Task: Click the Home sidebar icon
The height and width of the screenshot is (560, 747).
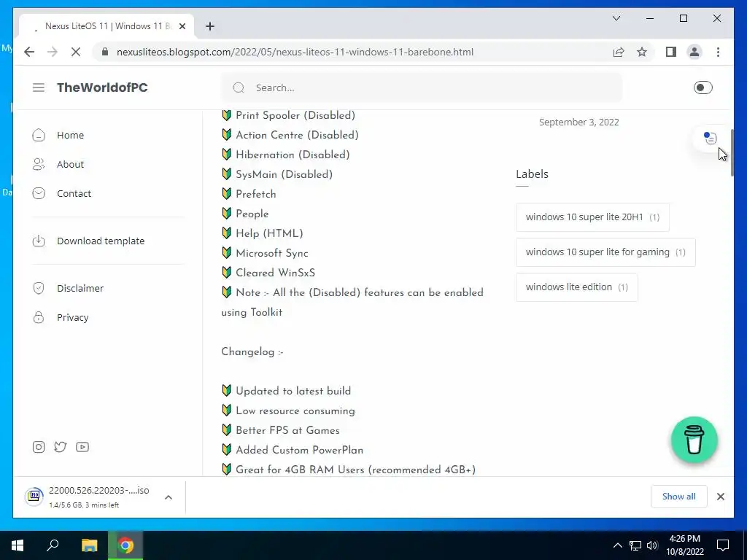Action: point(39,135)
